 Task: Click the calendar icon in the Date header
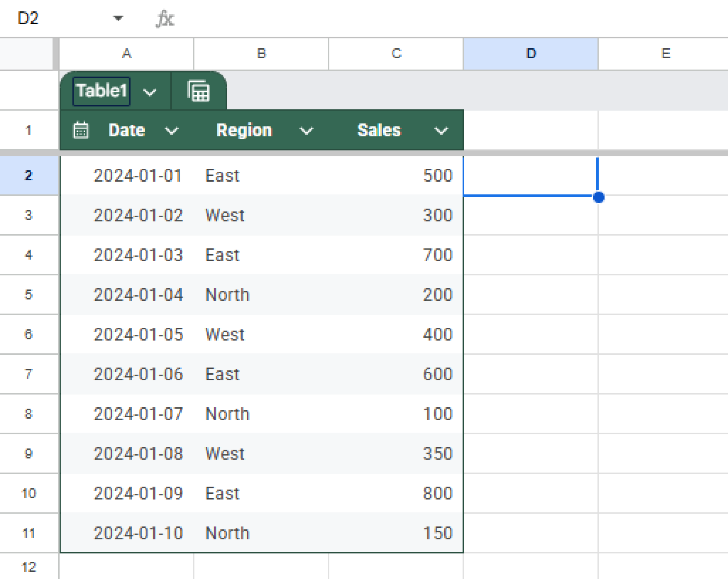(x=81, y=130)
